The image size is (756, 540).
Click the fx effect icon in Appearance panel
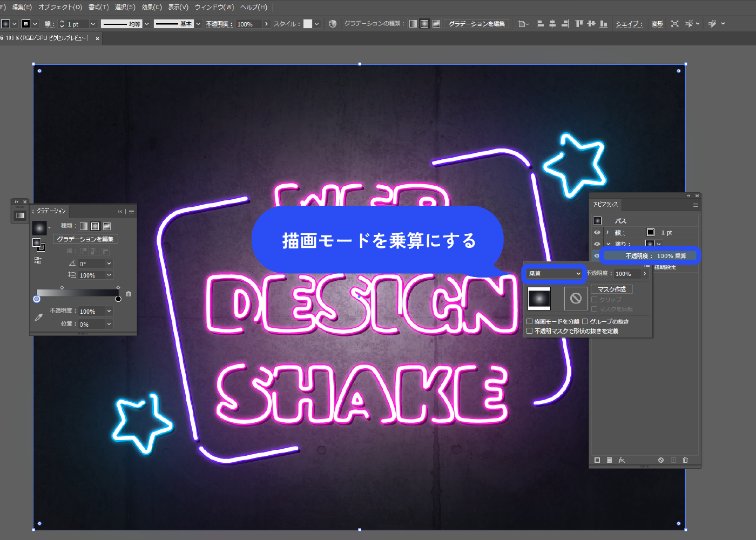tap(622, 460)
